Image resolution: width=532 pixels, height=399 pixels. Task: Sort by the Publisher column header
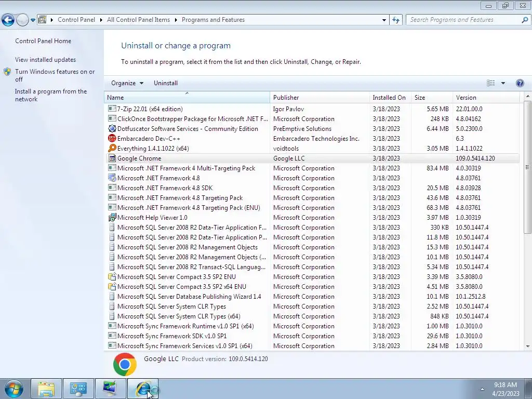click(x=320, y=97)
